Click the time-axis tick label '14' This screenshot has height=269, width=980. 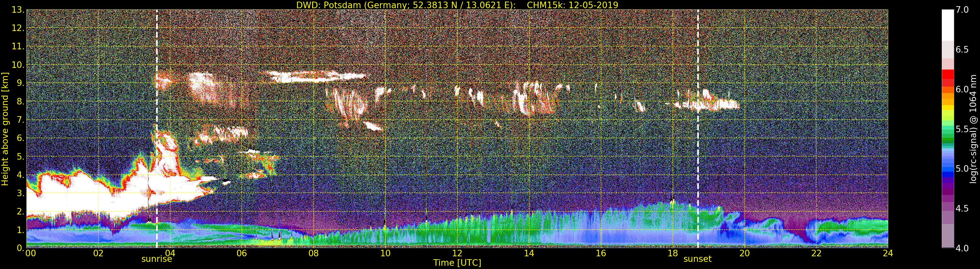point(529,253)
